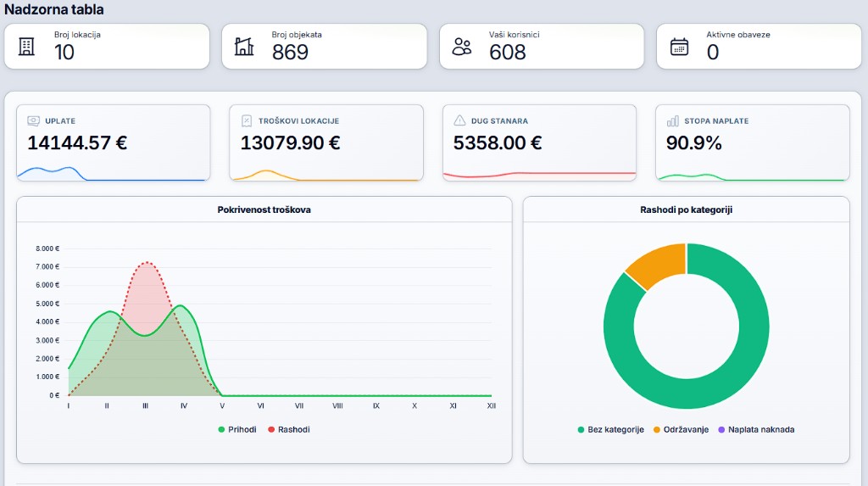Toggle Održavanje in donut chart legend
Image resolution: width=868 pixels, height=486 pixels.
pos(681,429)
